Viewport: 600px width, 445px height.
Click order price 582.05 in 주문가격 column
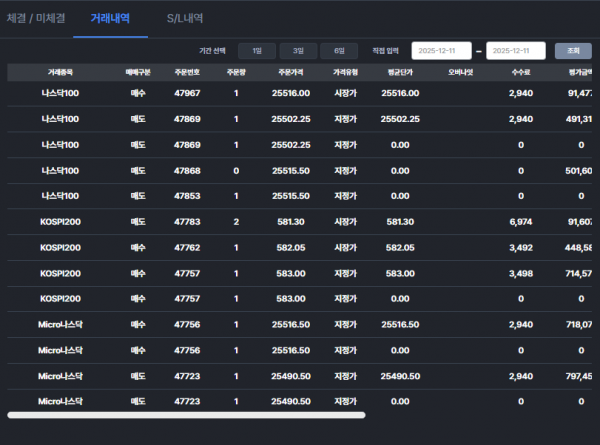[x=291, y=248]
